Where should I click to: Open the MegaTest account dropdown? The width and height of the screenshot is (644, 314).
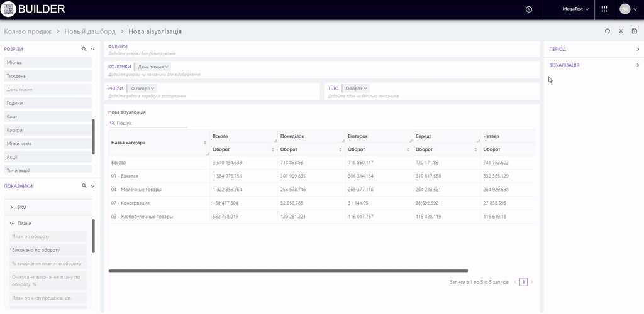575,9
